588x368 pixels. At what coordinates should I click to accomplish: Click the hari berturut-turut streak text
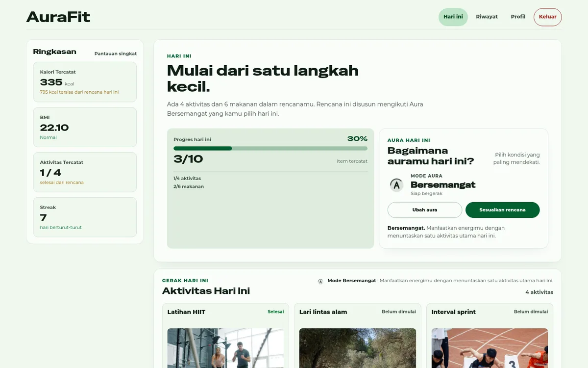tap(61, 228)
